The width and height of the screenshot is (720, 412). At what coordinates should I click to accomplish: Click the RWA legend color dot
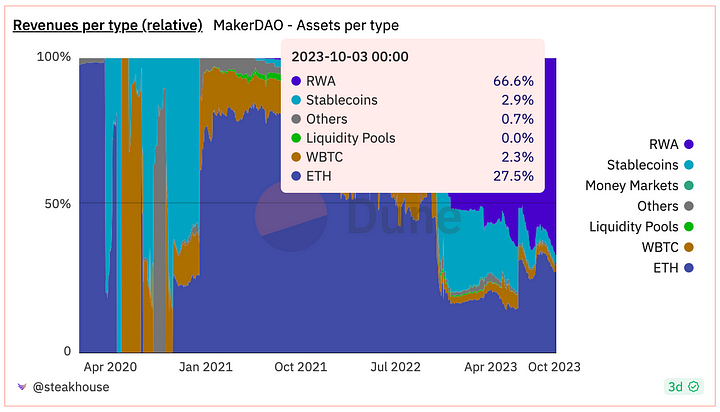[688, 144]
